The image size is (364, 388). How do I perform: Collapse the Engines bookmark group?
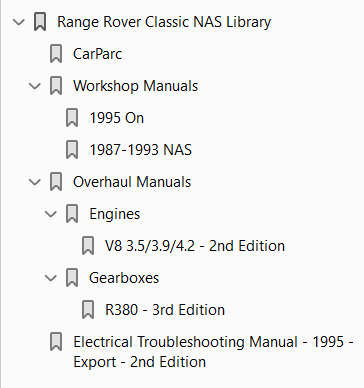(x=51, y=214)
